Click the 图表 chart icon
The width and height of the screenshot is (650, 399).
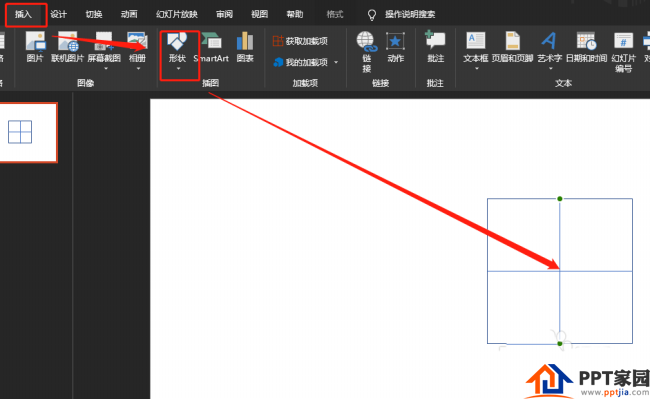pyautogui.click(x=245, y=47)
